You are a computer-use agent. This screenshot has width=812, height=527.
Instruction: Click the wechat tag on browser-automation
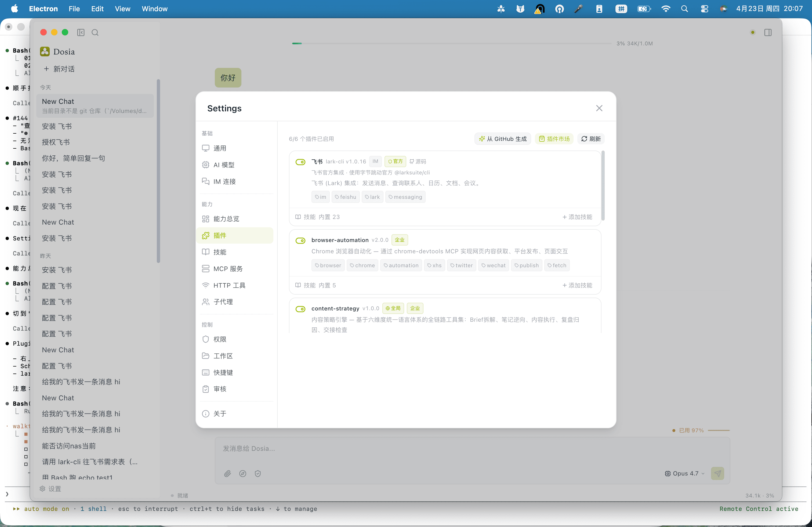493,265
